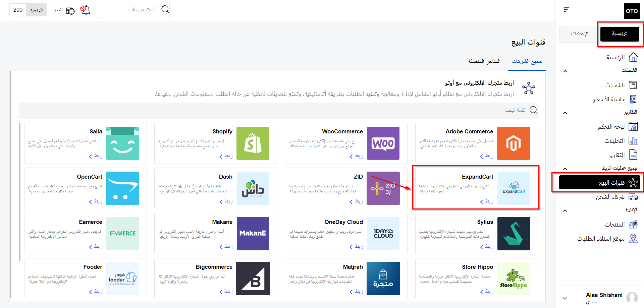Screen dimensions: 644x308
Task: Click the 299 balance display
Action: point(18,10)
